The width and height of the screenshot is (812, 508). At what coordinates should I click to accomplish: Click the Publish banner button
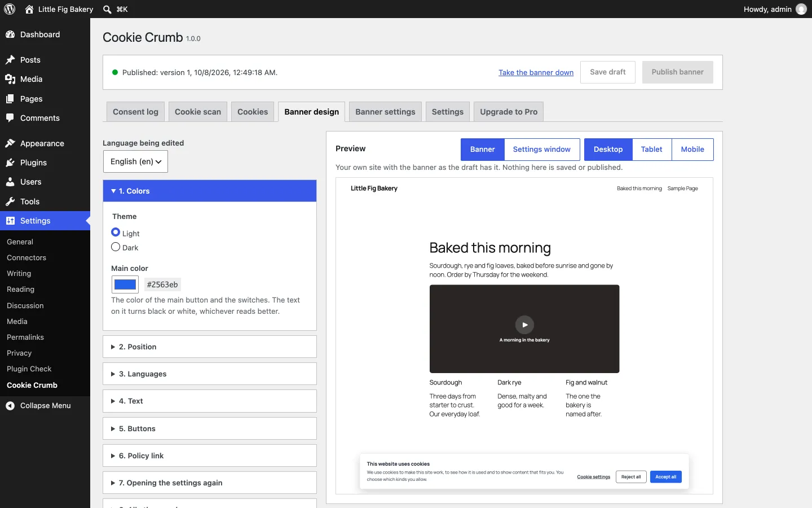point(677,72)
